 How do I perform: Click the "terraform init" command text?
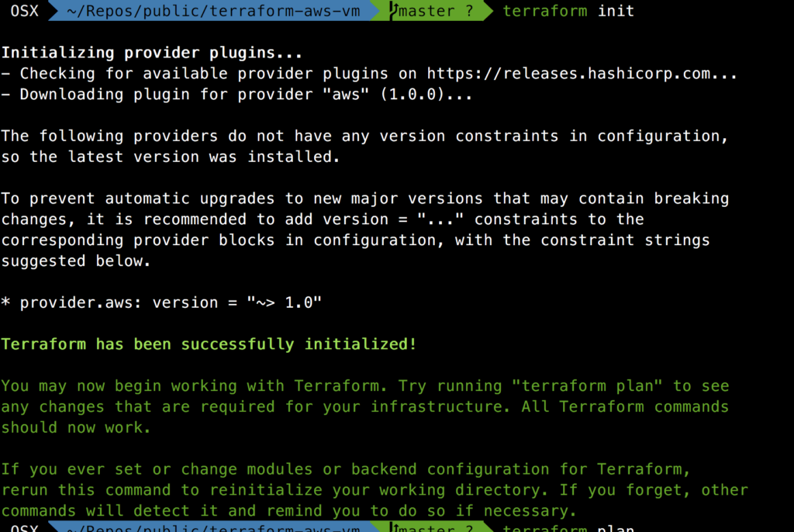568,11
